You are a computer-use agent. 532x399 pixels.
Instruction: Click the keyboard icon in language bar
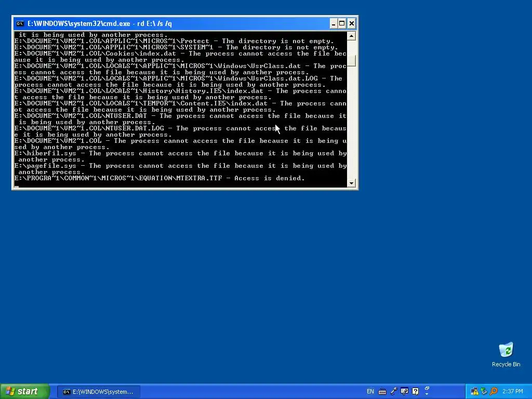(382, 392)
